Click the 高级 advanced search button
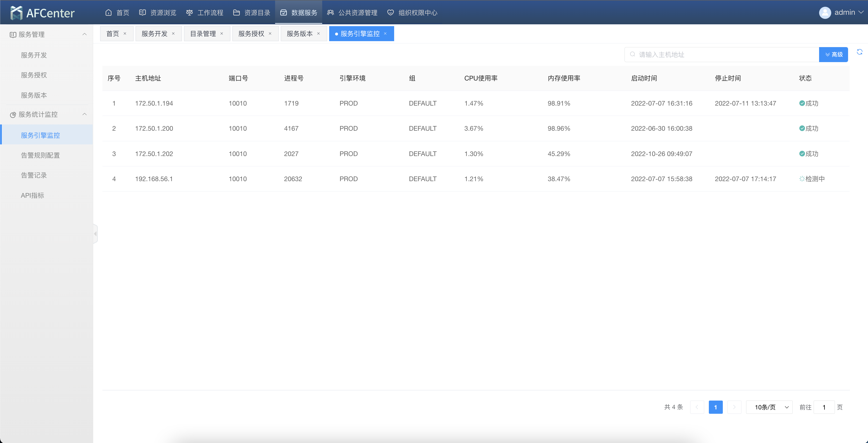Image resolution: width=868 pixels, height=443 pixels. (833, 55)
